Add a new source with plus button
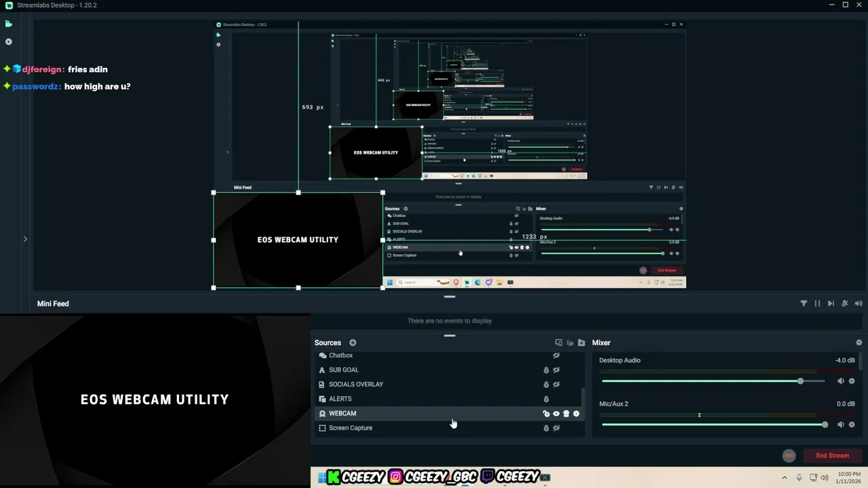868x488 pixels. [x=353, y=343]
